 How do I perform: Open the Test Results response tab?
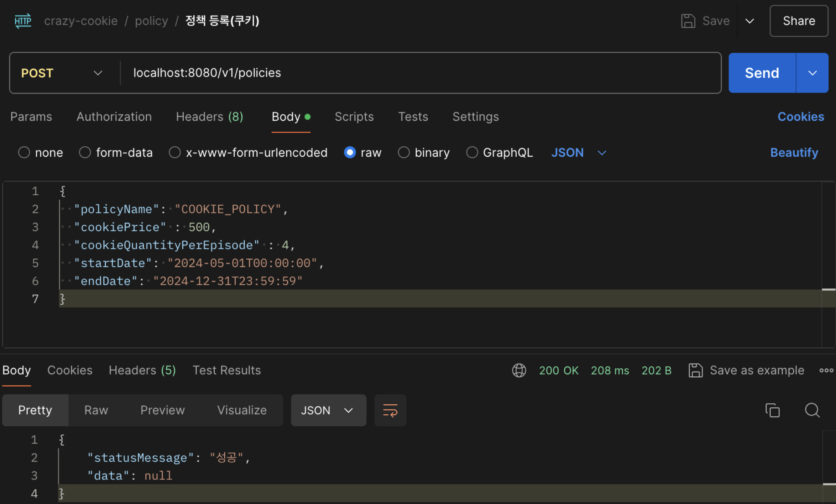(x=226, y=370)
